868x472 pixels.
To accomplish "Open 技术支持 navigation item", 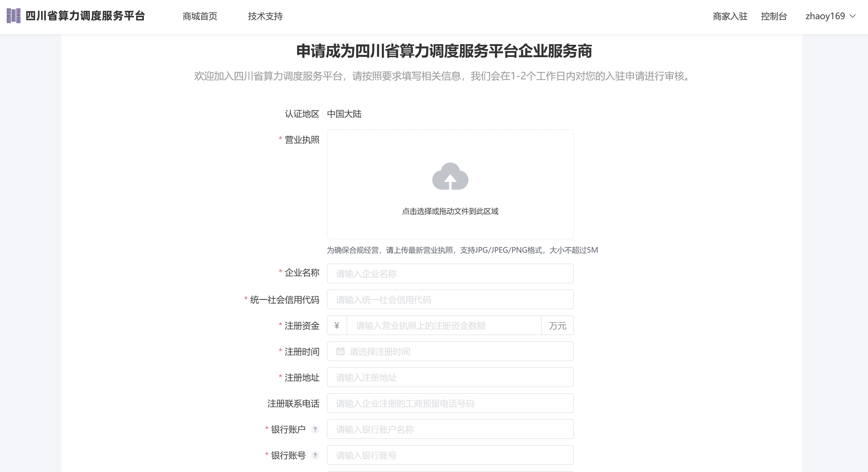I will tap(265, 16).
